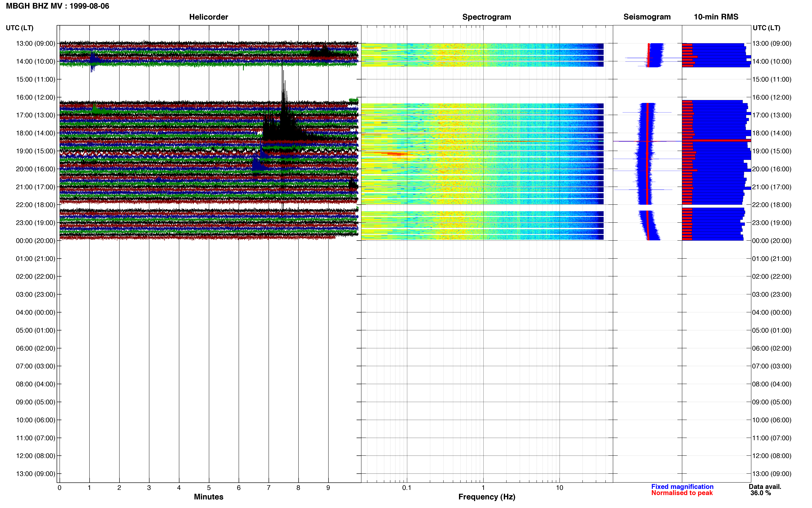The width and height of the screenshot is (812, 508).
Task: Click the right axis label '15:00 (11:00)'
Action: pos(772,79)
